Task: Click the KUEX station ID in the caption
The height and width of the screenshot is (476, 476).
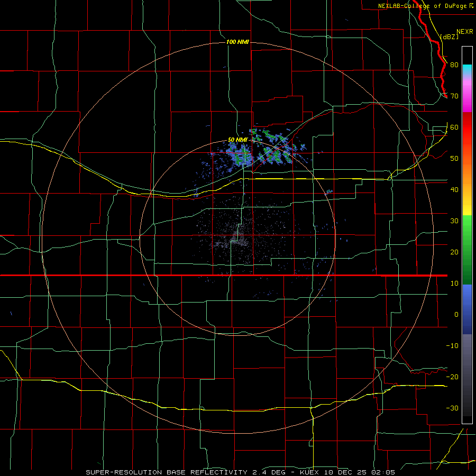Action: [x=310, y=472]
